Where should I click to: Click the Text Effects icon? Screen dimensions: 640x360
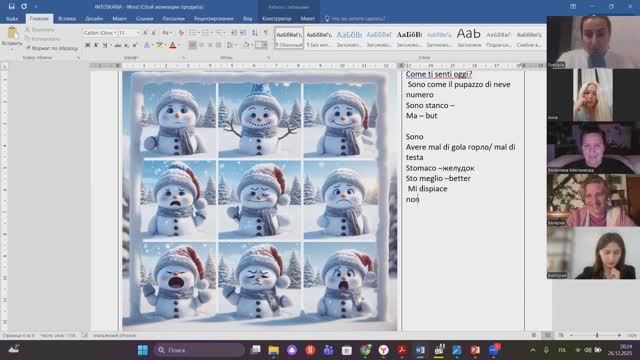pyautogui.click(x=147, y=45)
